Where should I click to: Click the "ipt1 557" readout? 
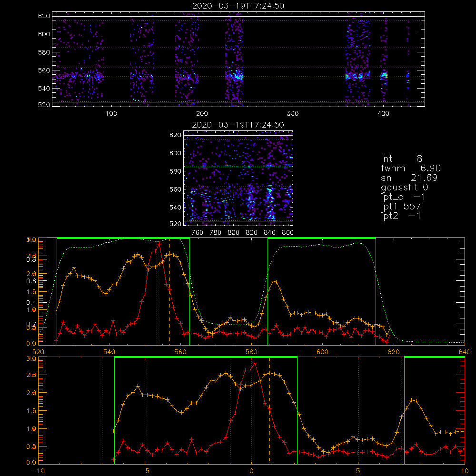401,207
